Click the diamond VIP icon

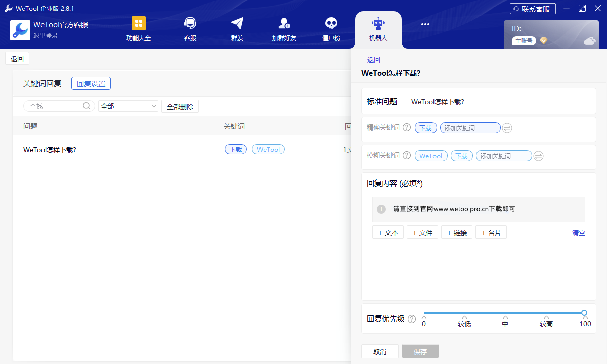click(543, 41)
